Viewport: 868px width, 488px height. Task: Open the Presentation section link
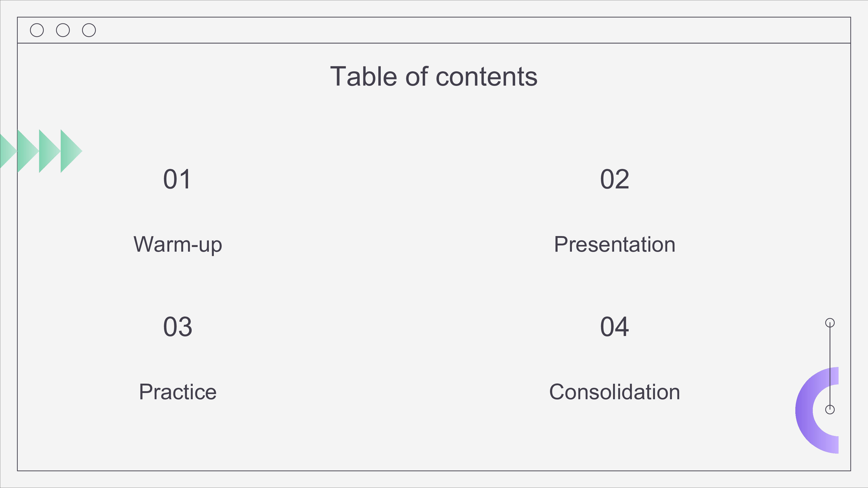pos(615,244)
